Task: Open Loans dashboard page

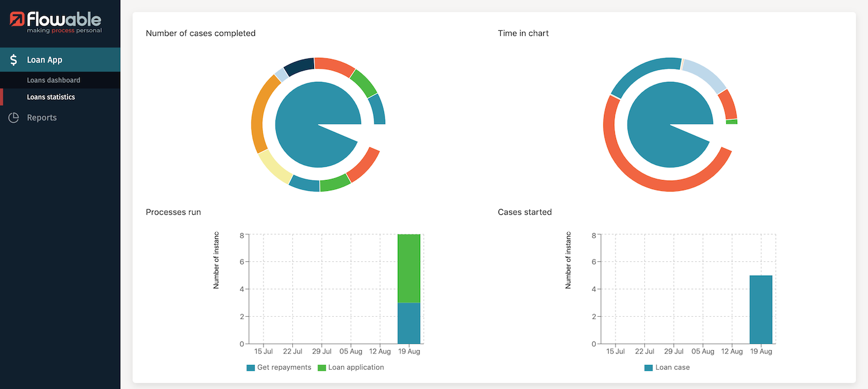Action: tap(54, 80)
